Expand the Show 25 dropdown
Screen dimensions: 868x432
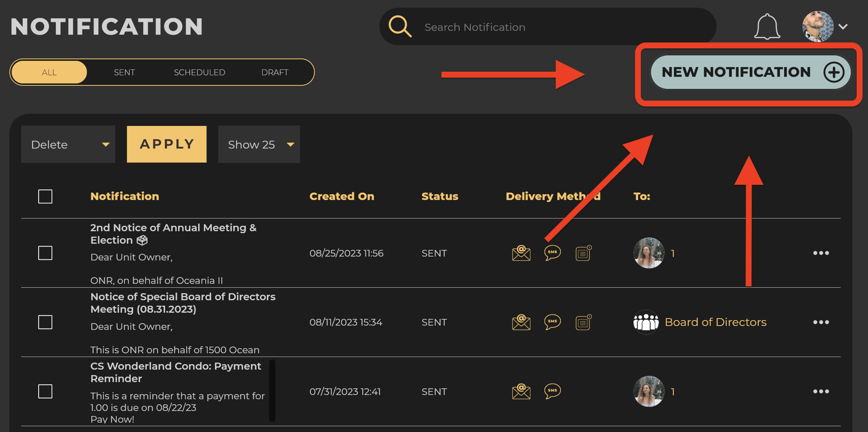click(x=258, y=144)
